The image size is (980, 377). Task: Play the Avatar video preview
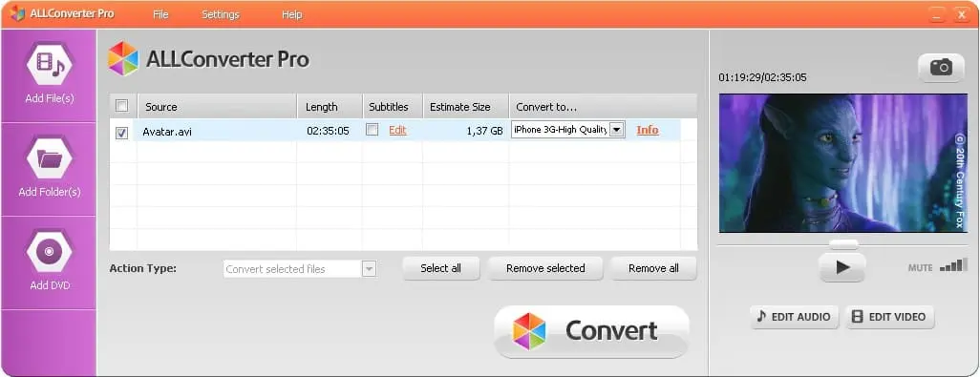click(x=842, y=267)
